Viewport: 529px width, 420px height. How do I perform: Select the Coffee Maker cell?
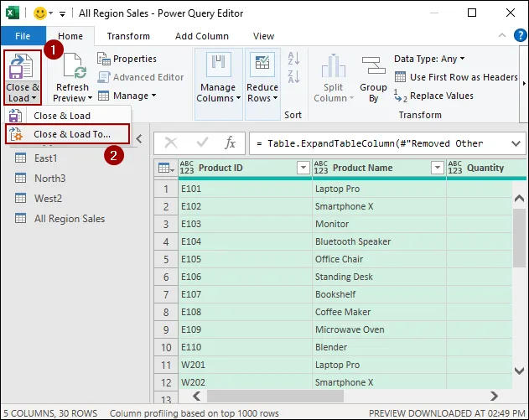pyautogui.click(x=379, y=312)
